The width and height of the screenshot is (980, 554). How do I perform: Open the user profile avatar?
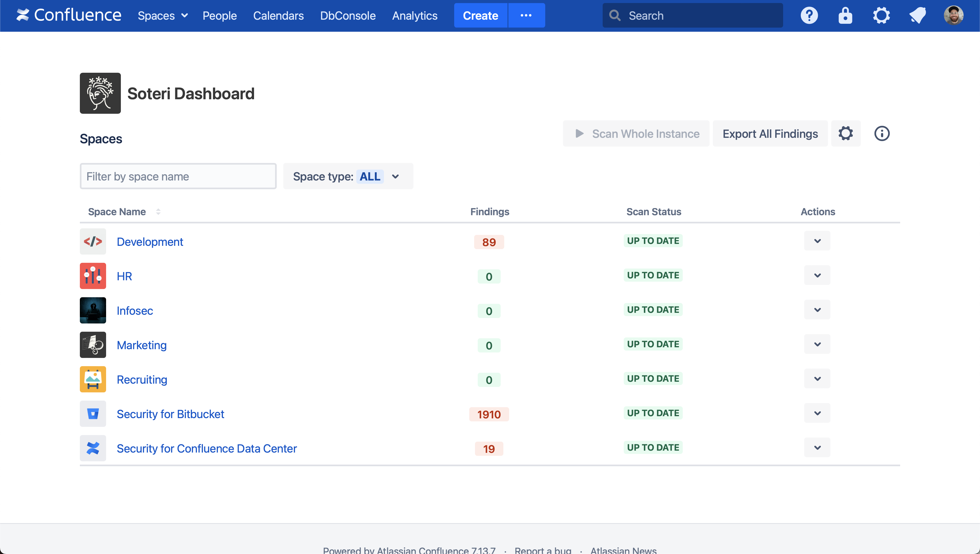pos(953,16)
